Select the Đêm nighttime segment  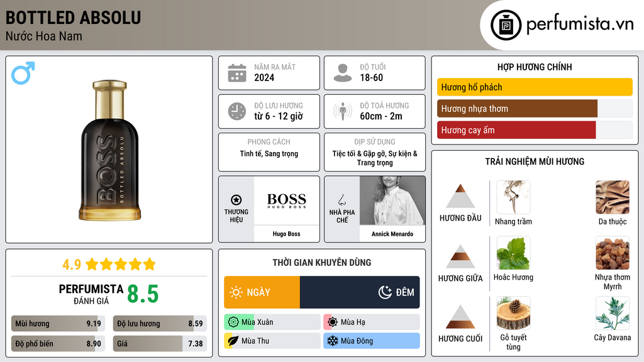[x=360, y=292]
